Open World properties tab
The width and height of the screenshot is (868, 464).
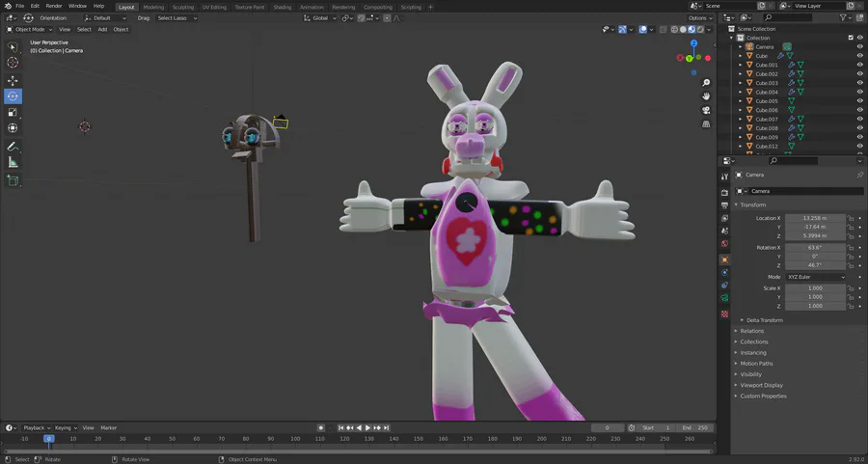point(724,244)
